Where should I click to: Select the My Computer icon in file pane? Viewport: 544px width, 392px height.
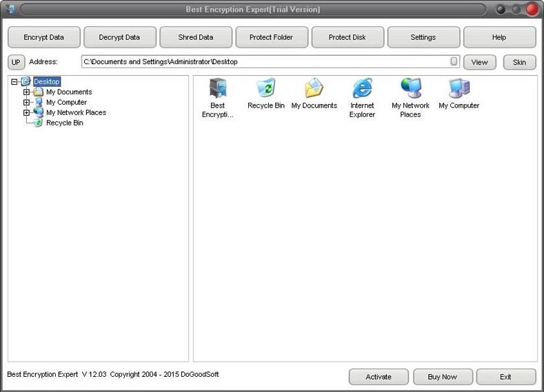point(459,88)
